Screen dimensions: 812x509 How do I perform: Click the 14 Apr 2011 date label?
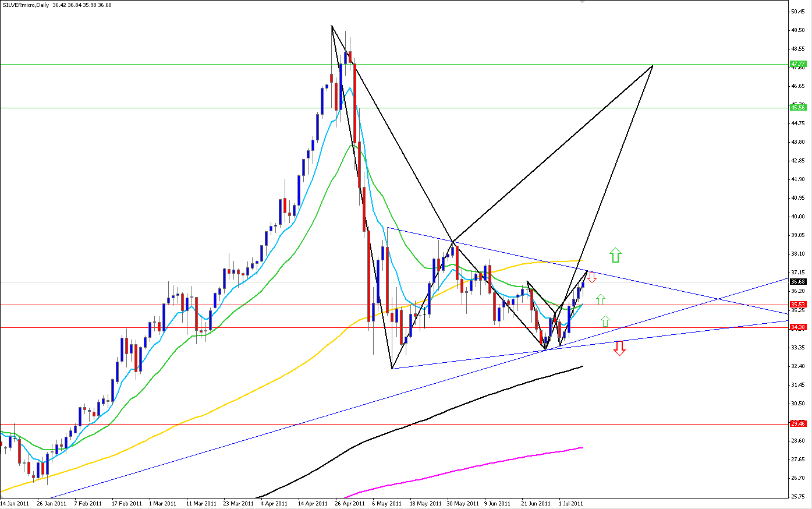click(313, 503)
